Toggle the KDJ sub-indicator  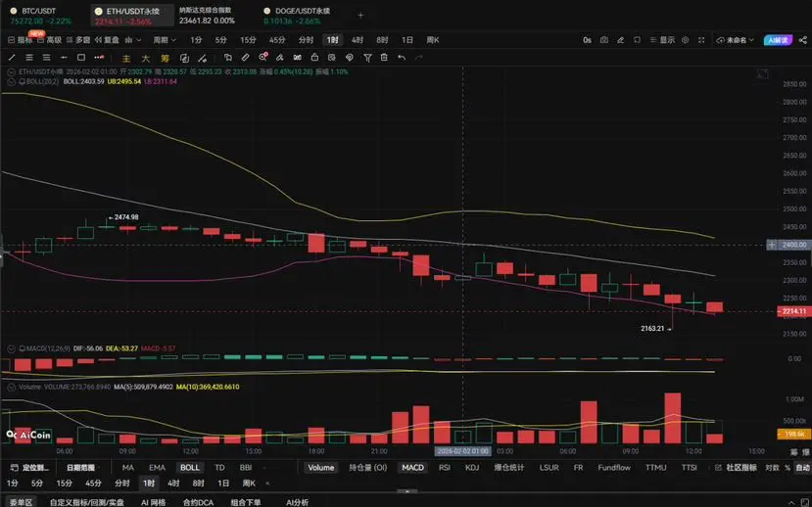472,468
